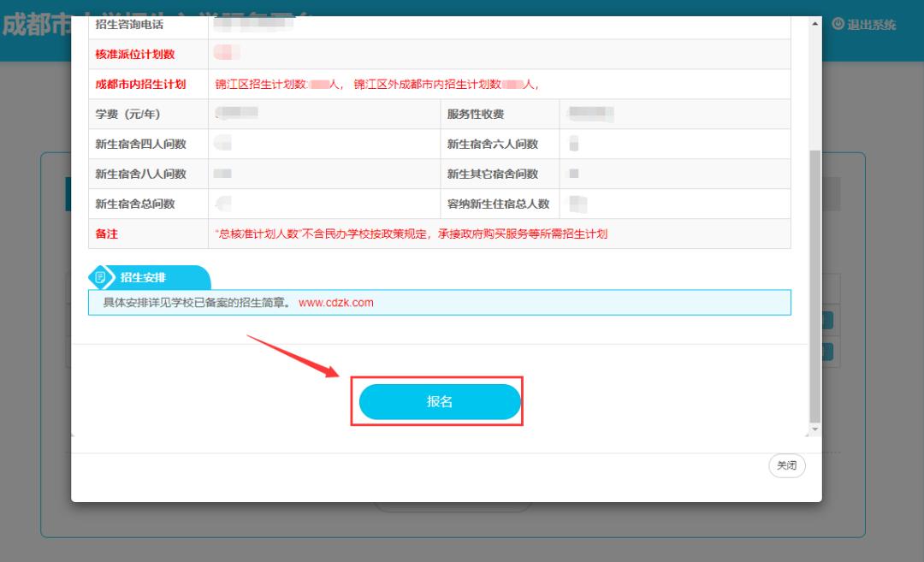Open the www.cdzk.com link

point(336,303)
